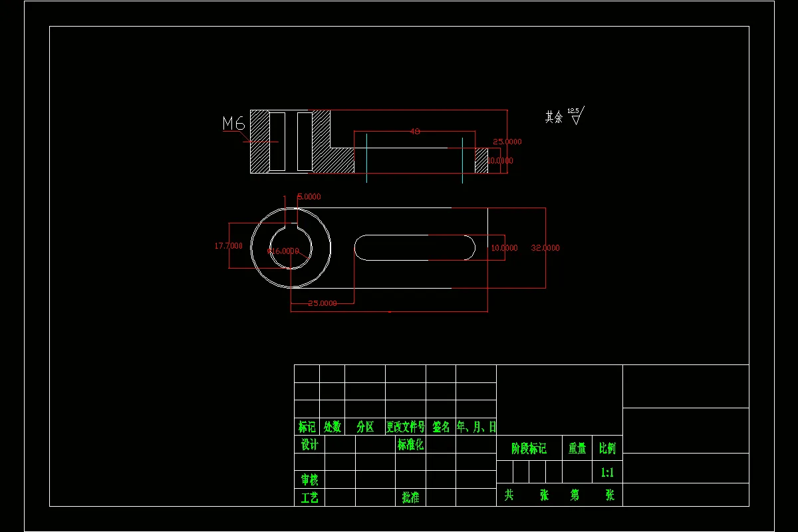Image resolution: width=798 pixels, height=532 pixels.
Task: Select the 25.0000 dimension below the keyed ring
Action: 323,303
